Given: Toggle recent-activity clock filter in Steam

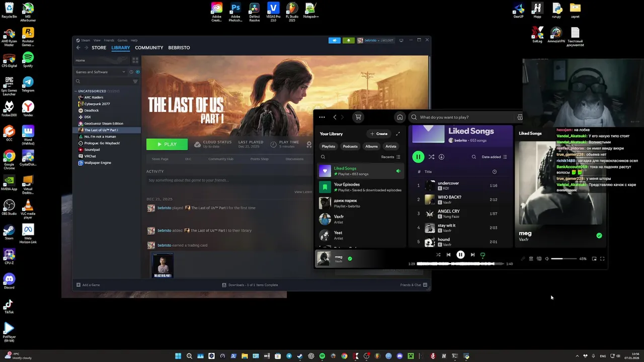Looking at the screenshot, I should 131,72.
